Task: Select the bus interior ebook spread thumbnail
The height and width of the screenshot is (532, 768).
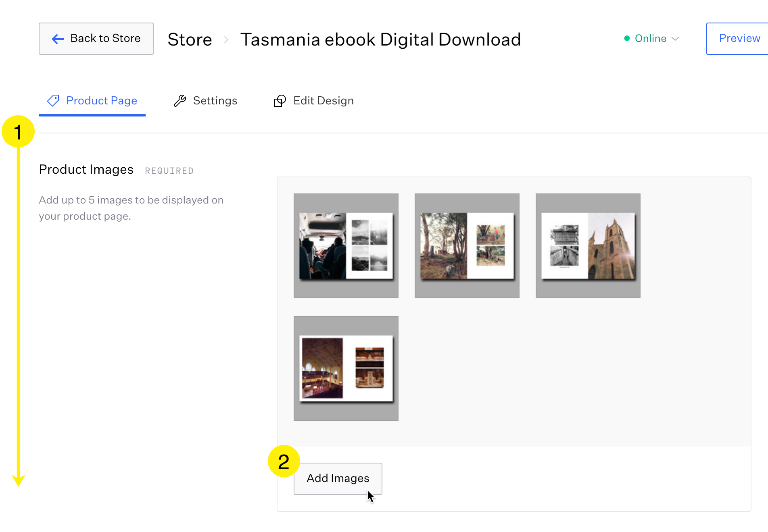Action: pyautogui.click(x=346, y=245)
